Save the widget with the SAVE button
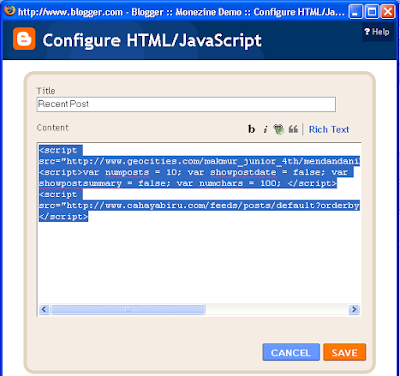 click(344, 352)
